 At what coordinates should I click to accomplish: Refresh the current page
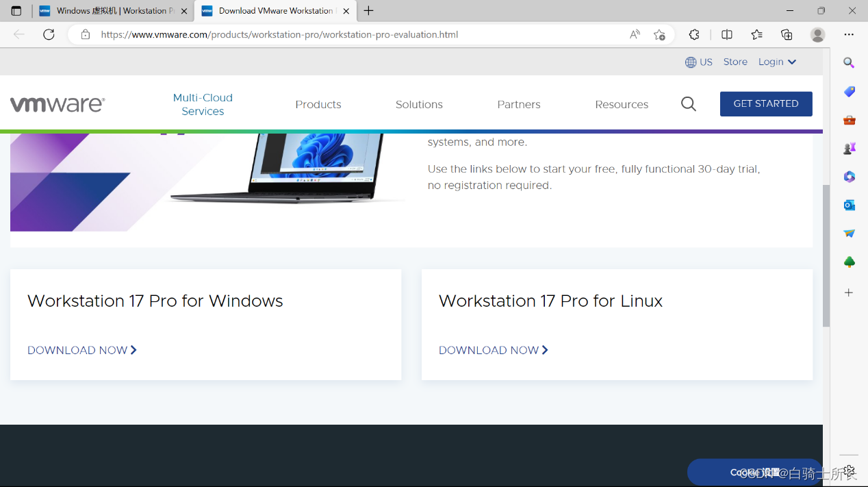49,34
